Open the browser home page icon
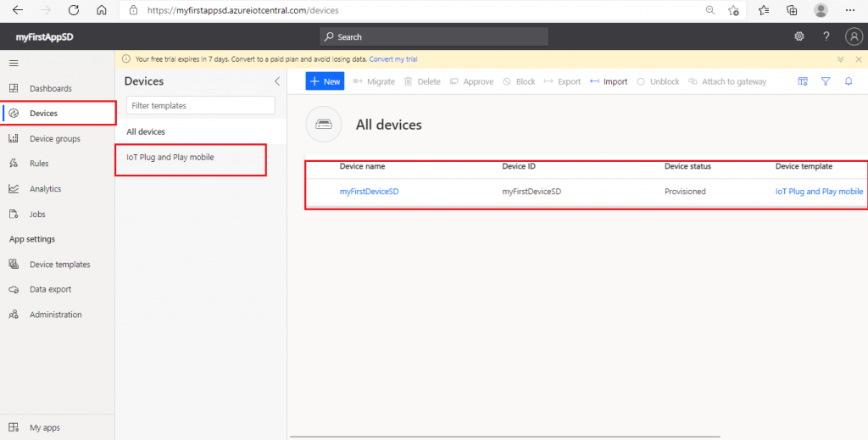Image resolution: width=868 pixels, height=440 pixels. [x=102, y=10]
